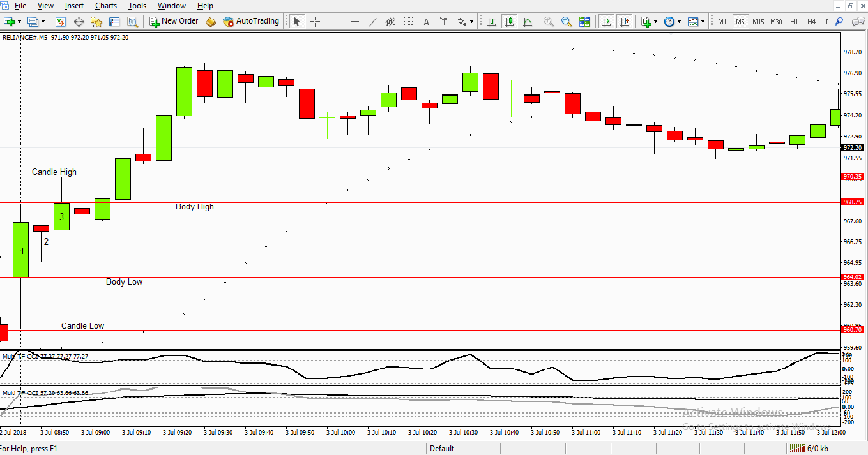
Task: Select the Candle Low text label
Action: pos(82,326)
